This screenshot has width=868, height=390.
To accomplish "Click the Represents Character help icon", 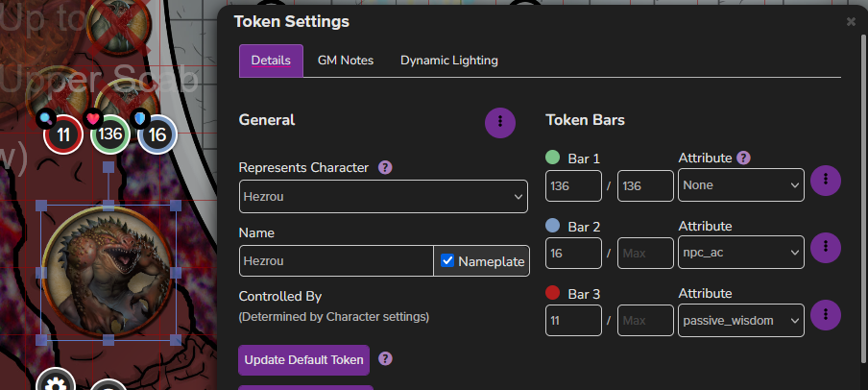I will click(385, 167).
